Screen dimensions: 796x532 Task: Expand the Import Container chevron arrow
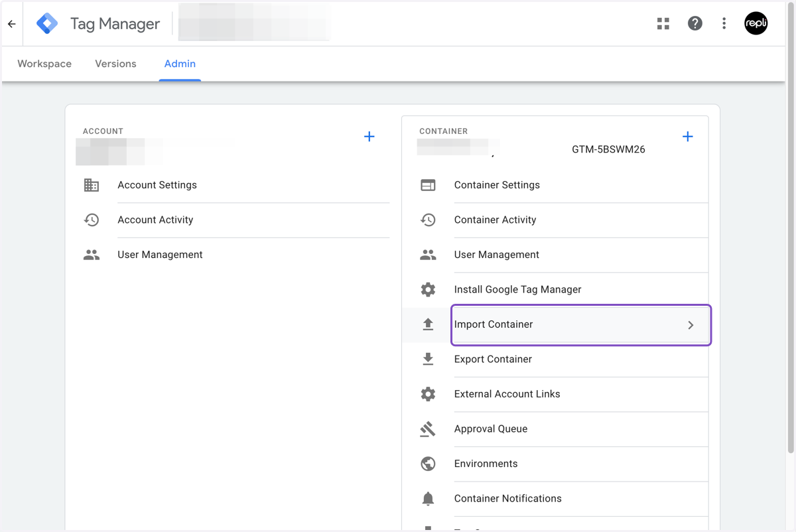(691, 325)
